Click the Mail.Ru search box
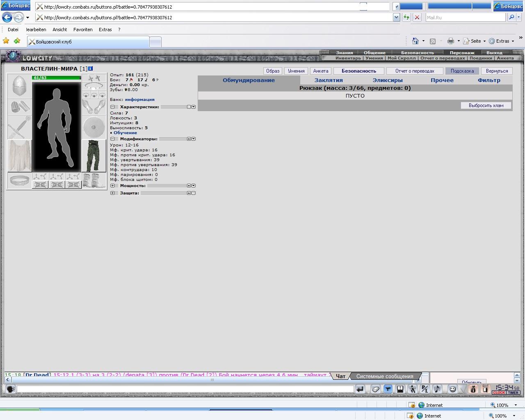This screenshot has height=420, width=525. point(465,18)
